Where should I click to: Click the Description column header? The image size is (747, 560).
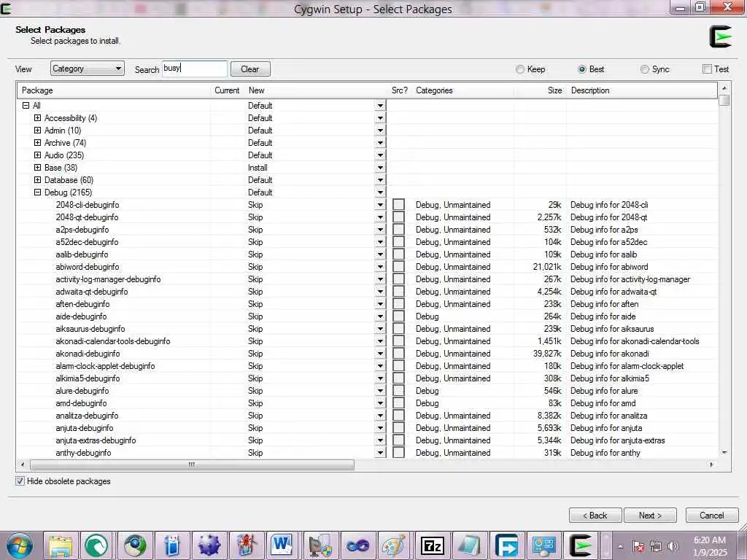coord(642,90)
